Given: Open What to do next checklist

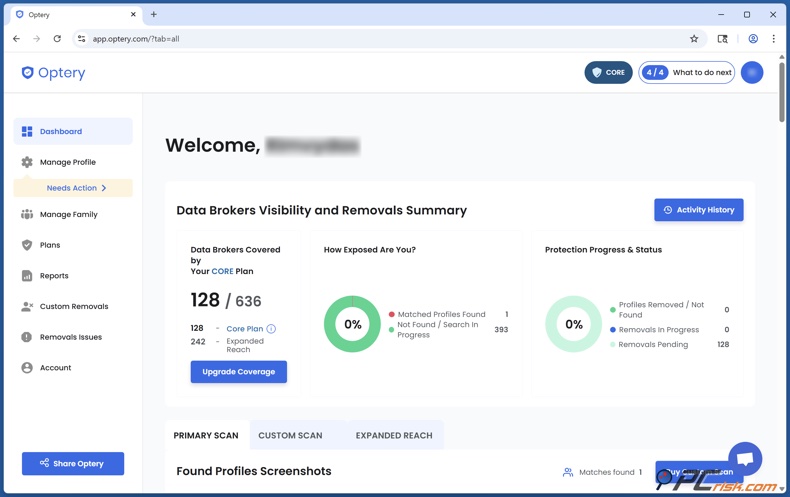Looking at the screenshot, I should [x=687, y=72].
